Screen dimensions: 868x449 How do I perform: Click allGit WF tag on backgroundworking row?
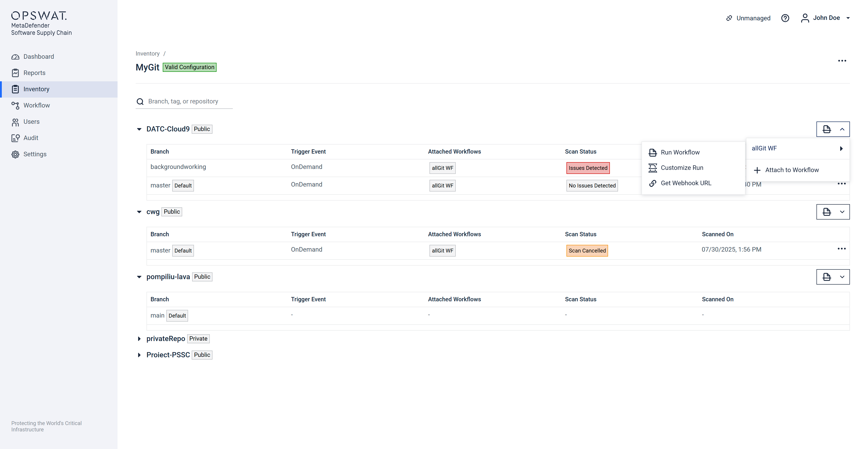pos(442,168)
